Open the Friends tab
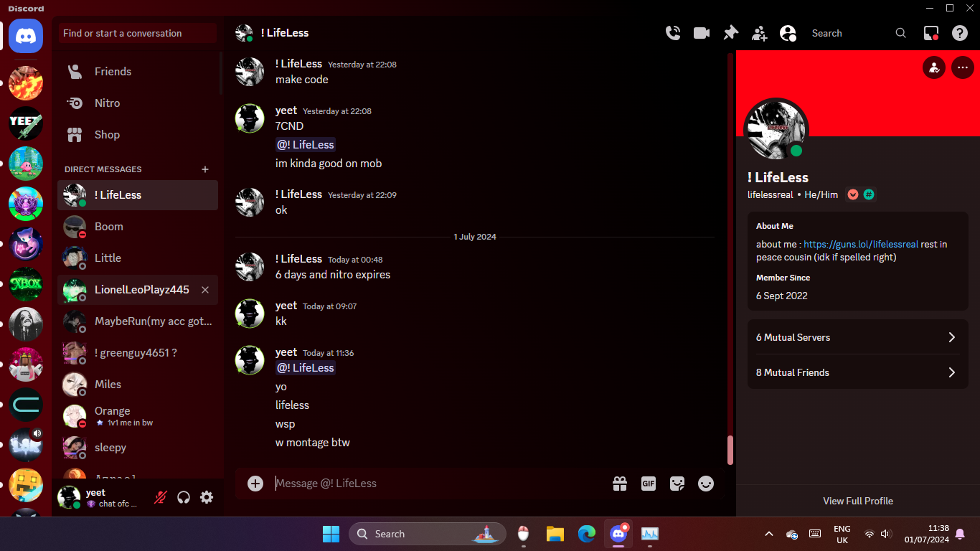The width and height of the screenshot is (980, 551). point(138,72)
